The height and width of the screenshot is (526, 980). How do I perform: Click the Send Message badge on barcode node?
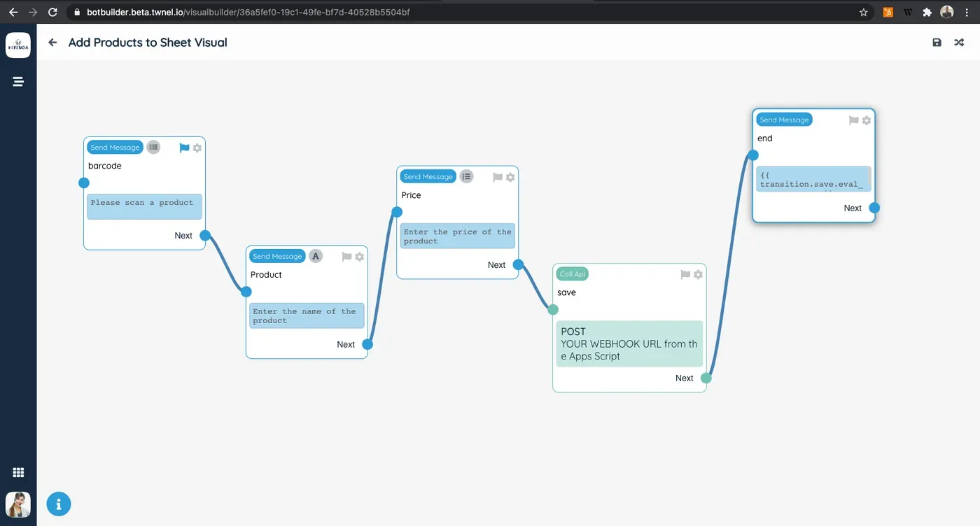(115, 148)
